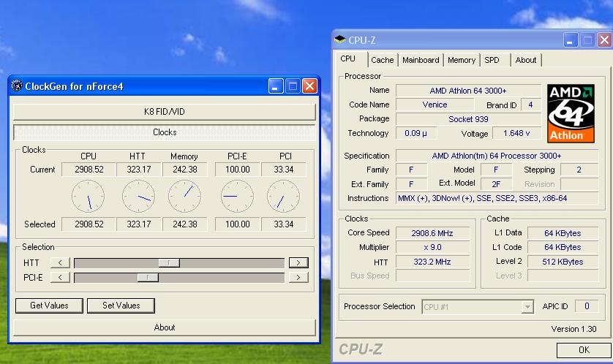Screen dimensions: 613x364
Task: Click the L1 Data value 64 KBytes
Action: [x=563, y=233]
